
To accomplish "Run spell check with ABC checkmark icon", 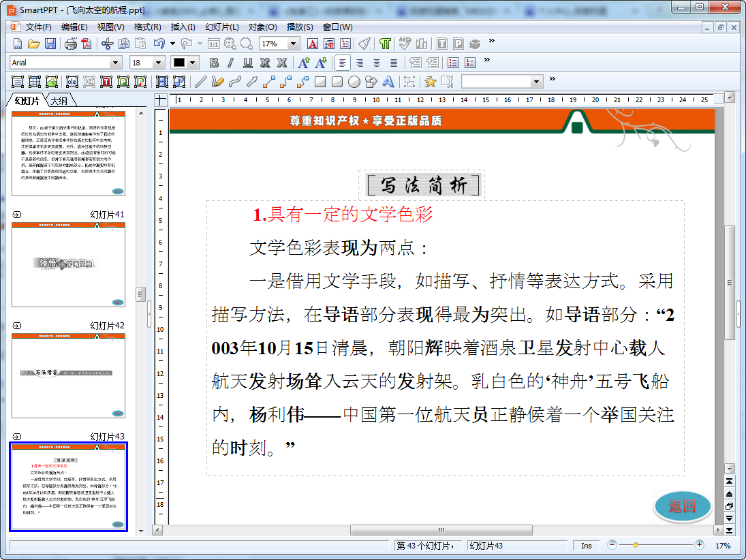I will click(405, 44).
